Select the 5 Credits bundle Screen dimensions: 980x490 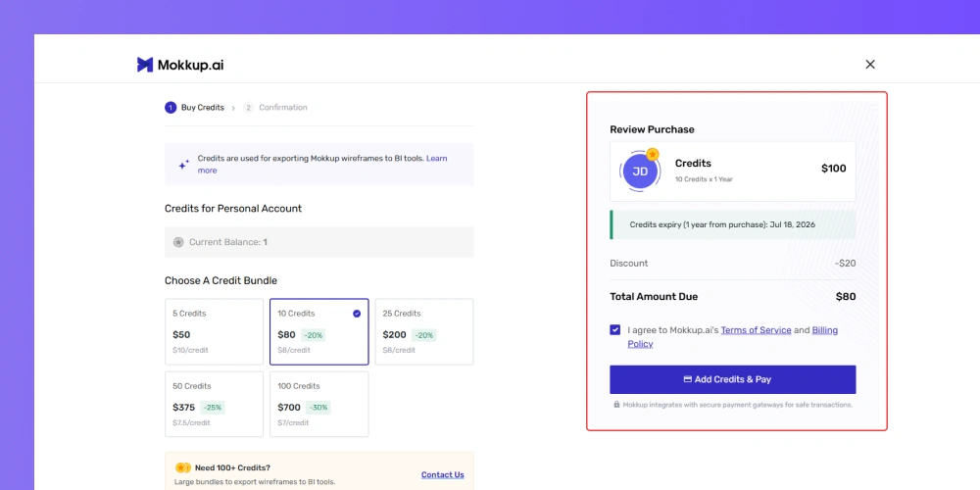[x=214, y=332]
